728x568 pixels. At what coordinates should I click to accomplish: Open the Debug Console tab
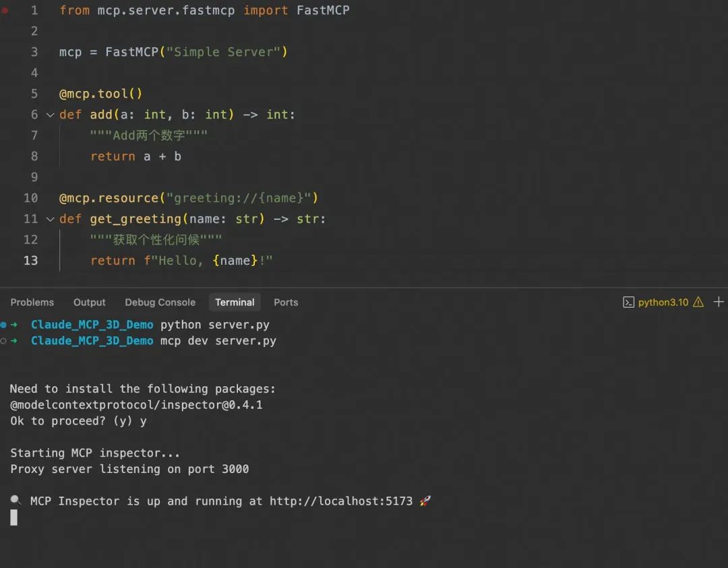(x=160, y=303)
